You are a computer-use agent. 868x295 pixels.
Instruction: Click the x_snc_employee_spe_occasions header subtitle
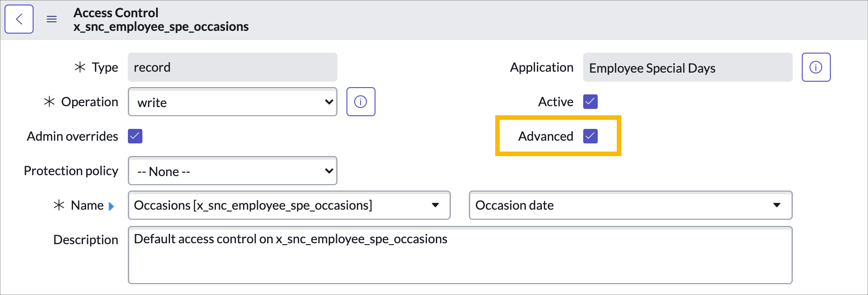161,27
